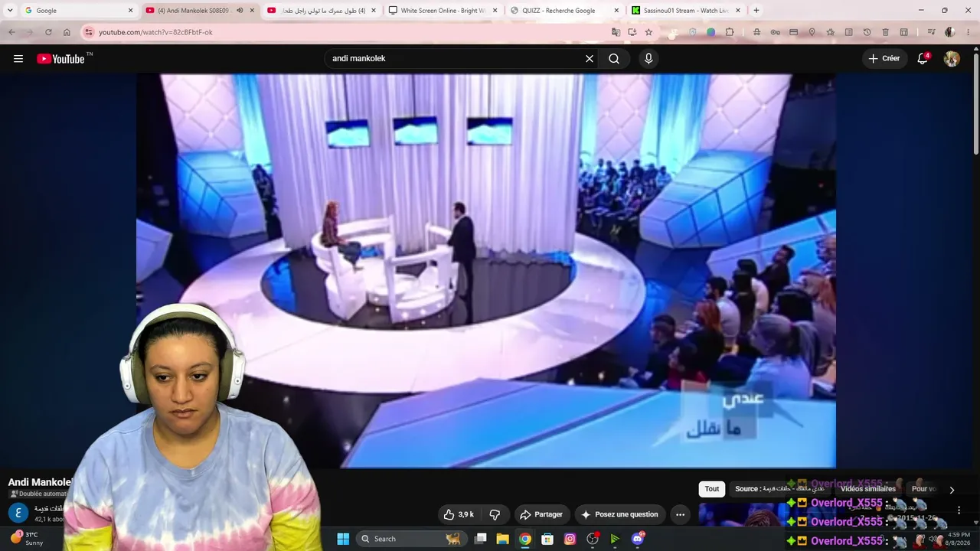The image size is (980, 551).
Task: Mute the Andi Mankolek tab audio
Action: tap(240, 11)
